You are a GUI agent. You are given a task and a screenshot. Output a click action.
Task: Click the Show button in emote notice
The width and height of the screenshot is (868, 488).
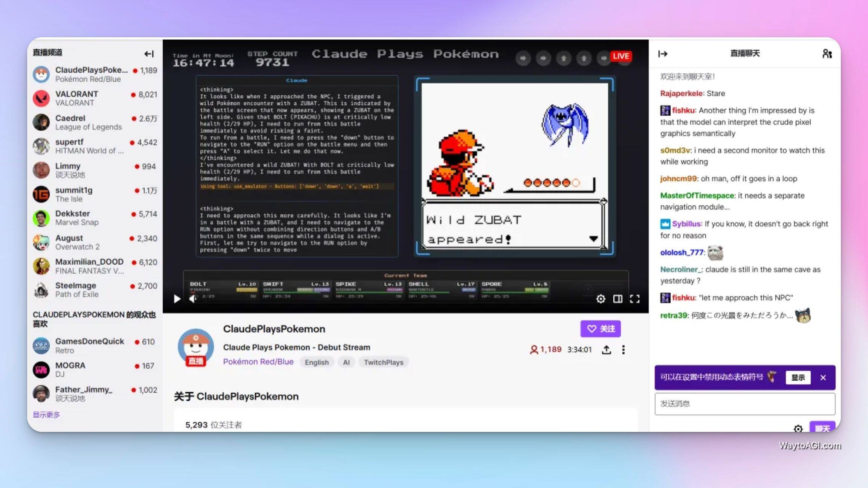[798, 378]
